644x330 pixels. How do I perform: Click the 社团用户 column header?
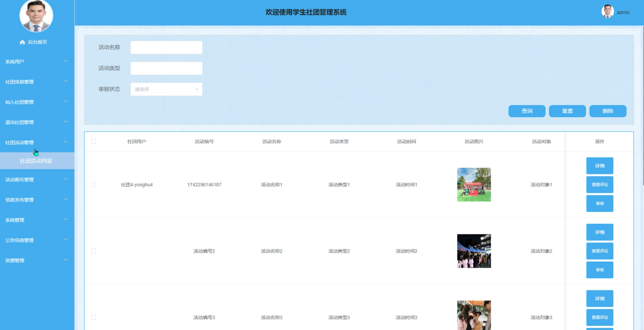pos(137,141)
